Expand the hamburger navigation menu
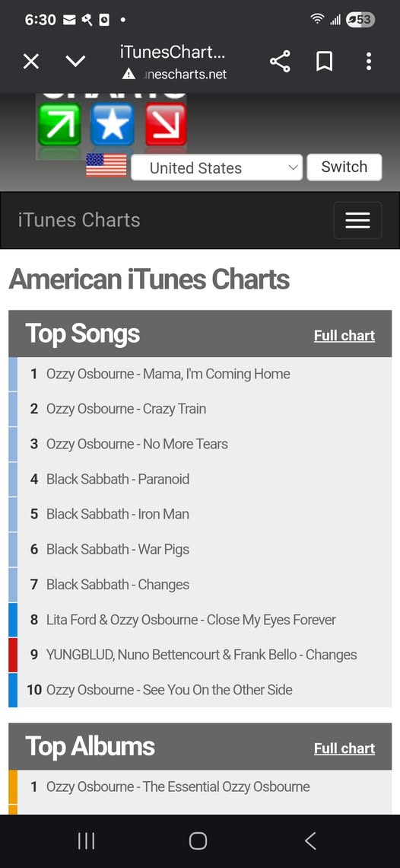400x868 pixels. click(357, 220)
